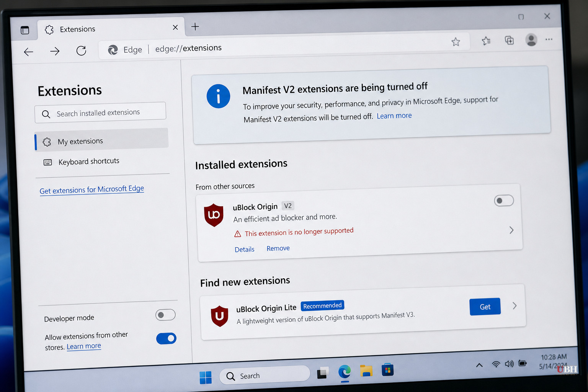588x392 pixels.
Task: Open File Explorer from taskbar
Action: pos(366,371)
